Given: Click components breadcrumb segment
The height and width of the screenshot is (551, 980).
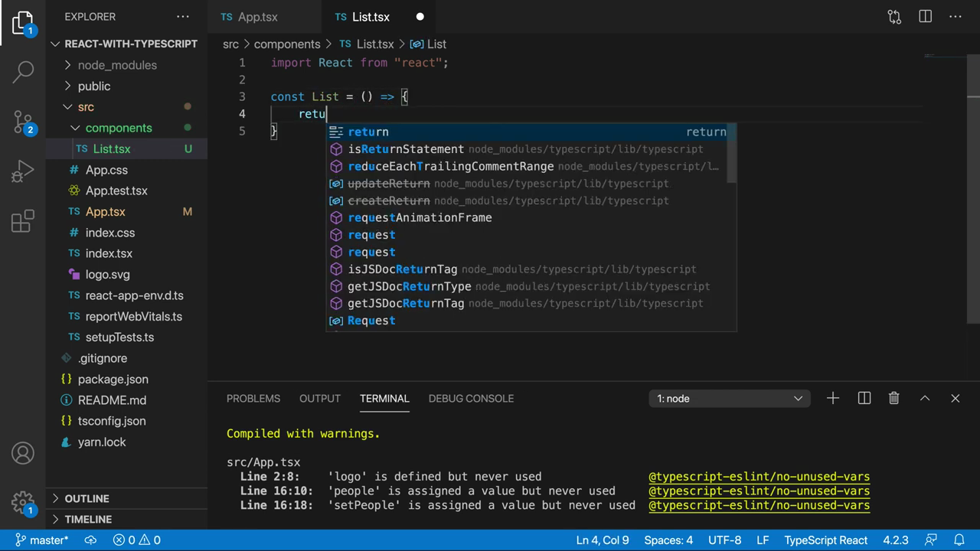Looking at the screenshot, I should click(x=287, y=44).
